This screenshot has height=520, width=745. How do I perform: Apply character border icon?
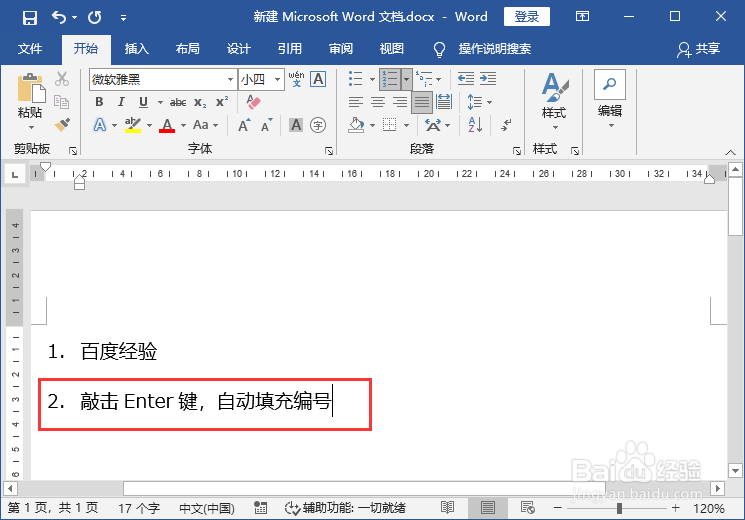[x=318, y=79]
